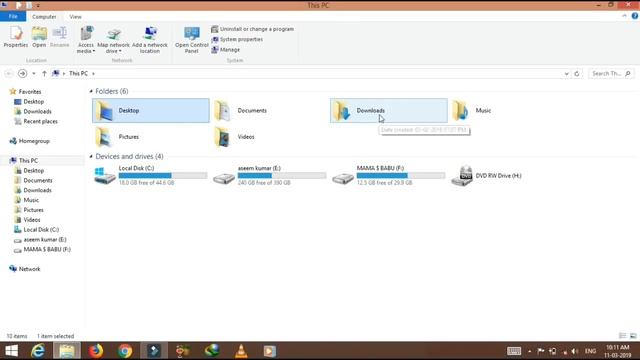Viewport: 640px width, 360px height.
Task: Select the Documents folder tile
Action: pyautogui.click(x=269, y=111)
